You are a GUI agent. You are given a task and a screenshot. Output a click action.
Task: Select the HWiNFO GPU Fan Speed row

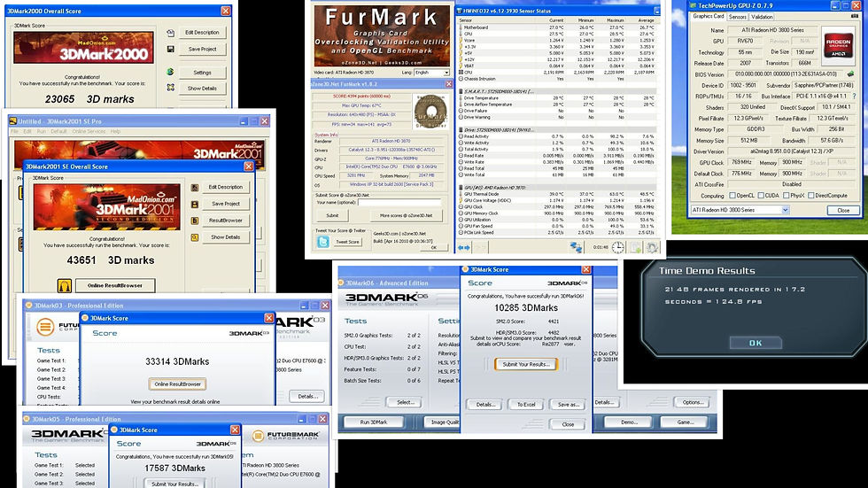coord(557,227)
